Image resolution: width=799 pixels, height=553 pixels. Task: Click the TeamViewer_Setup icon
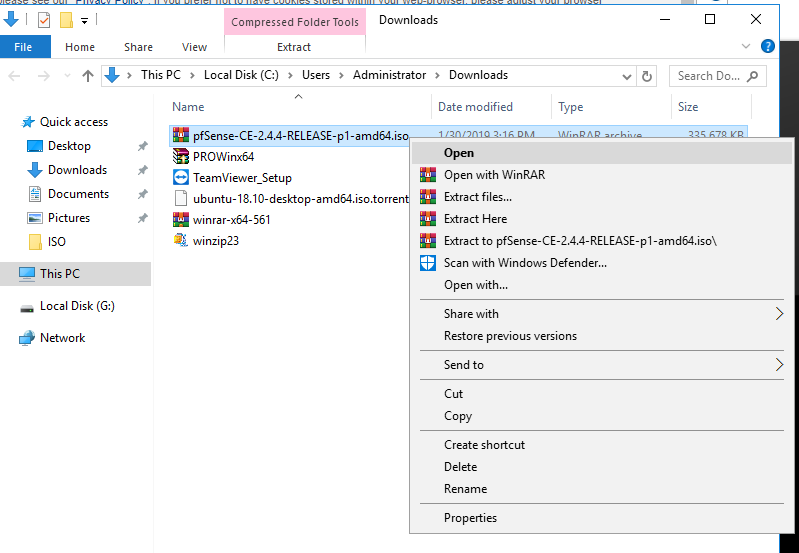click(x=180, y=177)
